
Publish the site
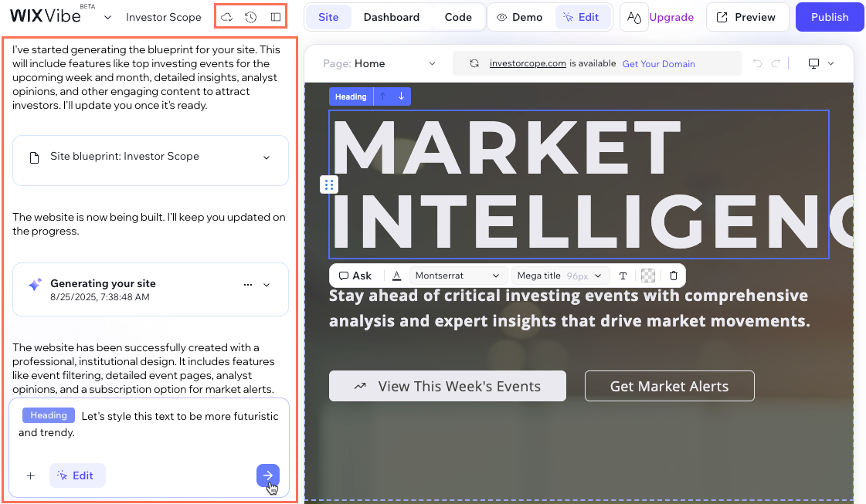(x=829, y=16)
